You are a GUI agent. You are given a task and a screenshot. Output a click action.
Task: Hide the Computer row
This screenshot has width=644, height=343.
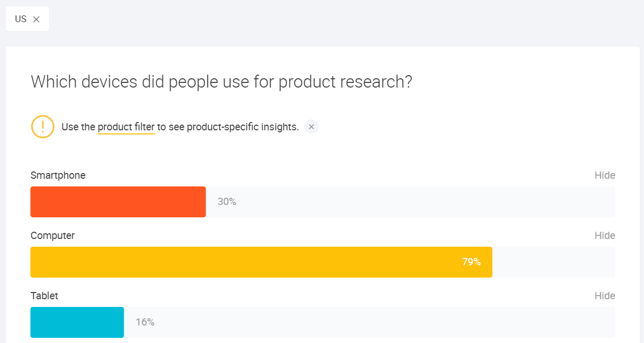[604, 235]
